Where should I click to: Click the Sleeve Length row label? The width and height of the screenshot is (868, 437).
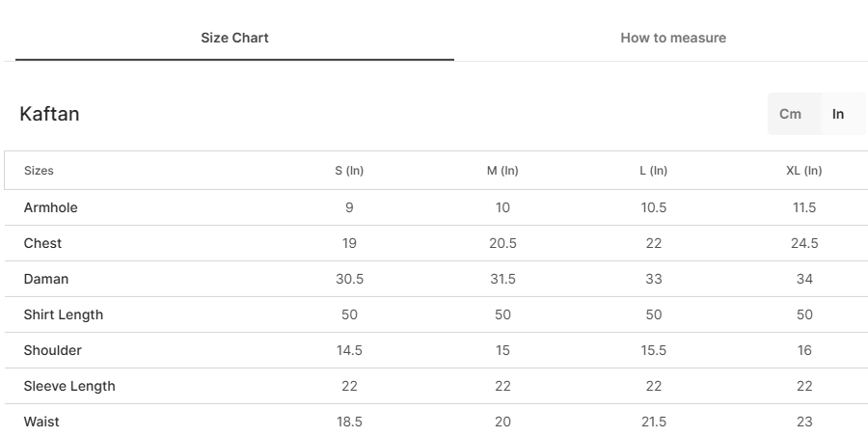tap(69, 386)
